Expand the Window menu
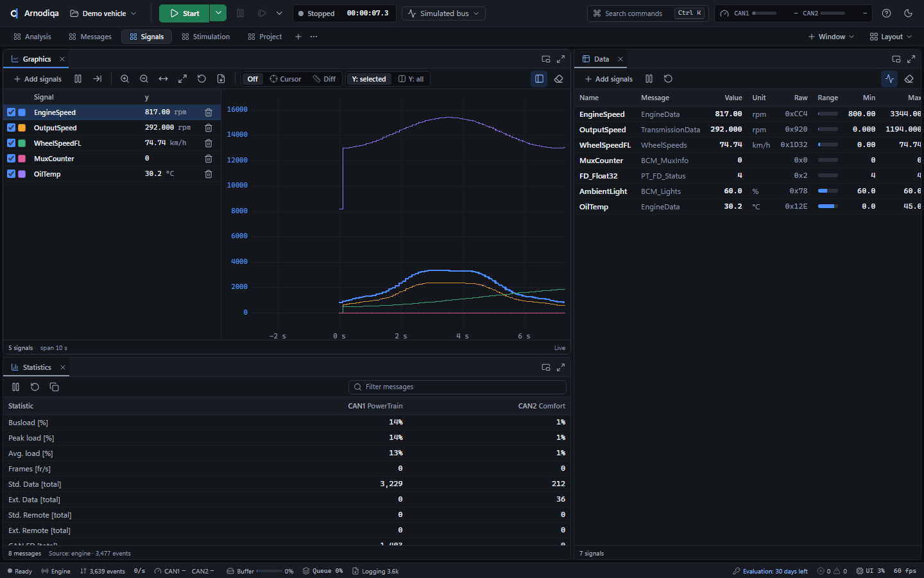924x578 pixels. pos(831,37)
